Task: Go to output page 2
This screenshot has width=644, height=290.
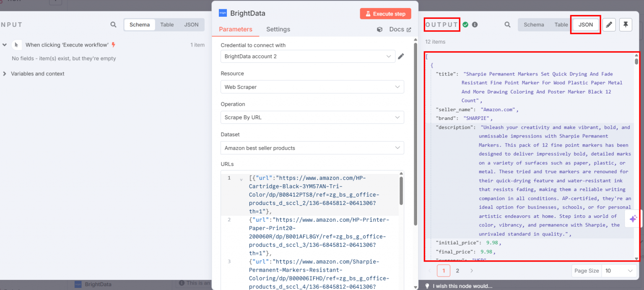Action: pos(457,271)
